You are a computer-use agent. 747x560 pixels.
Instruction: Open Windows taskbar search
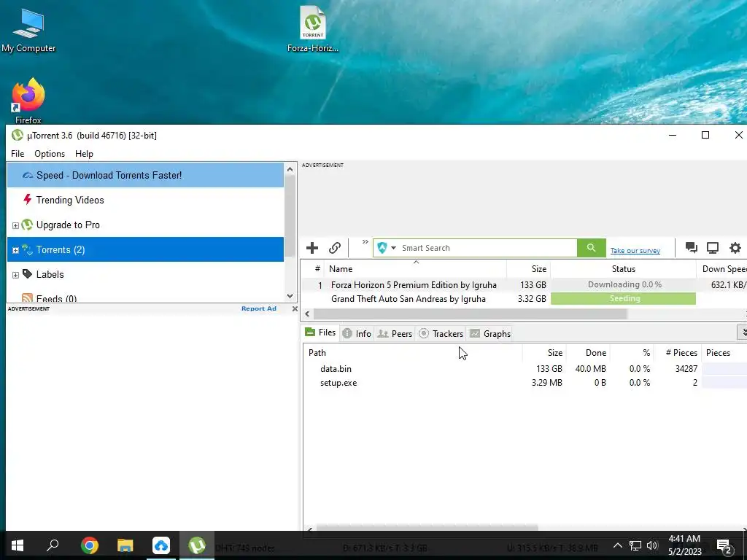coord(53,545)
